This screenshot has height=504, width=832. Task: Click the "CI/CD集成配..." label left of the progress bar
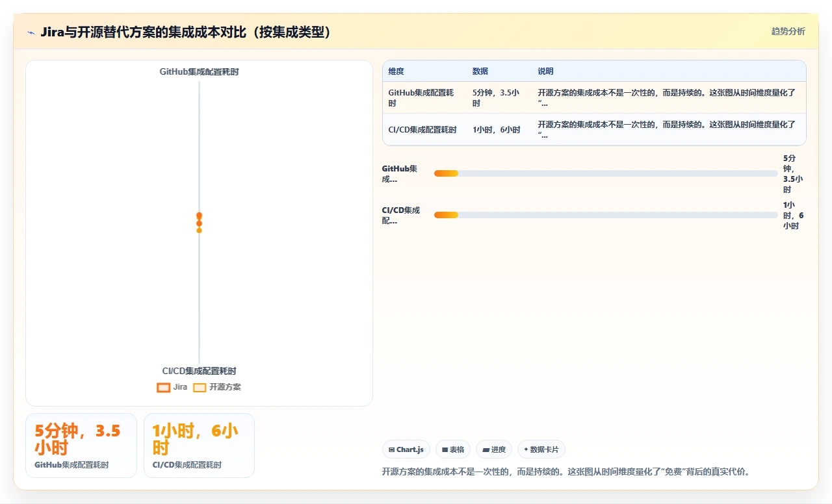[x=401, y=216]
